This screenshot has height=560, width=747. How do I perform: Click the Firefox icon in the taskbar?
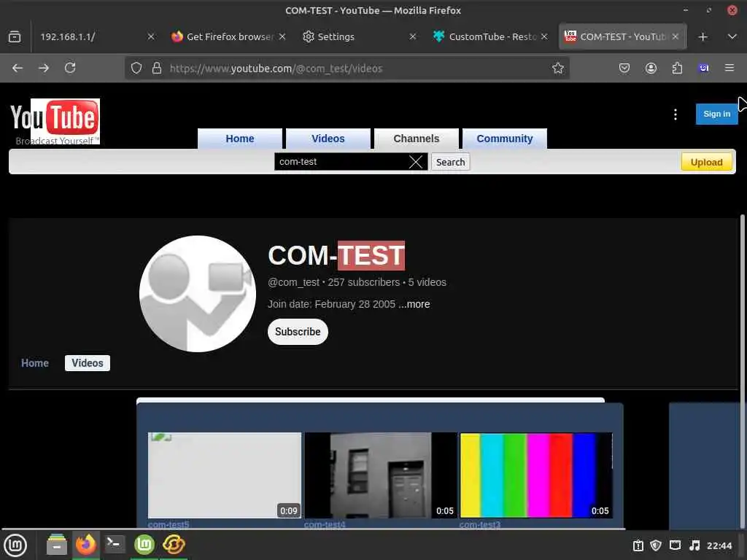point(86,545)
